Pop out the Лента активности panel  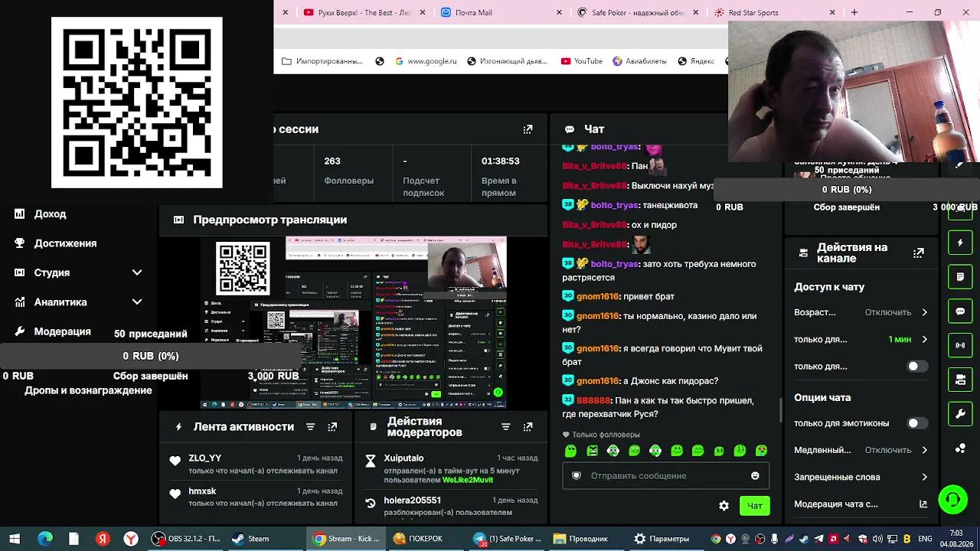[x=332, y=427]
